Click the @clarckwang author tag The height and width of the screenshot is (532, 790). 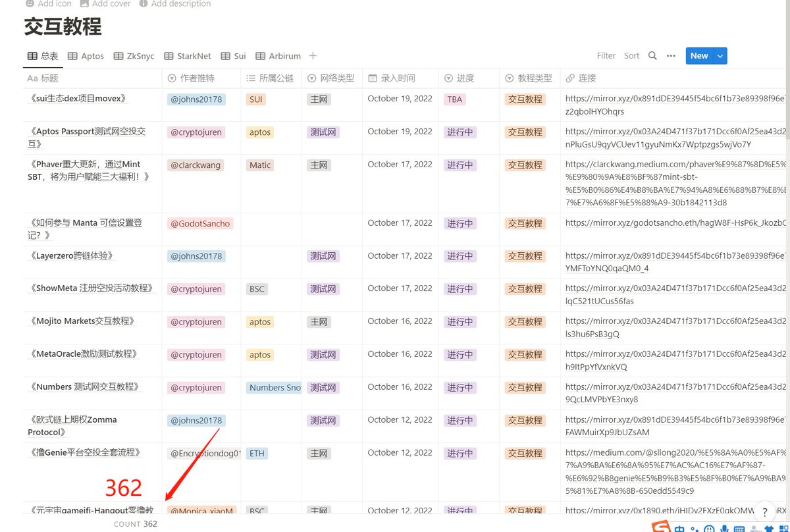pyautogui.click(x=196, y=165)
